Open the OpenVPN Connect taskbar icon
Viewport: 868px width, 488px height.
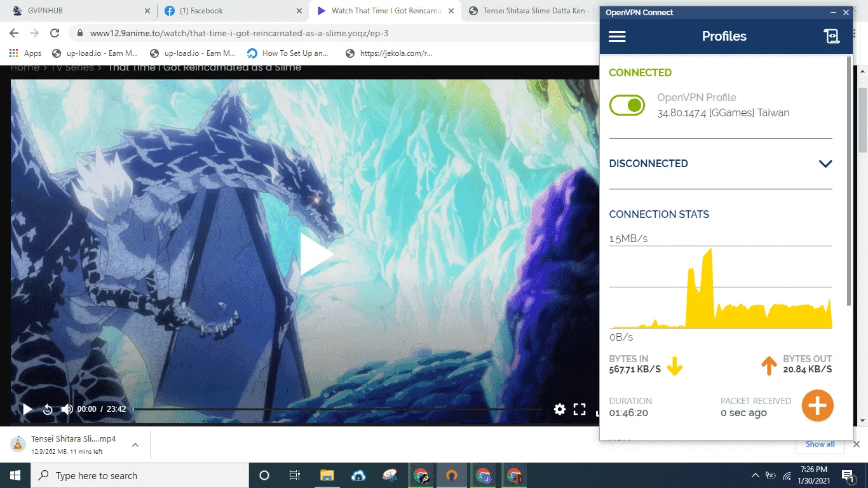pyautogui.click(x=452, y=475)
